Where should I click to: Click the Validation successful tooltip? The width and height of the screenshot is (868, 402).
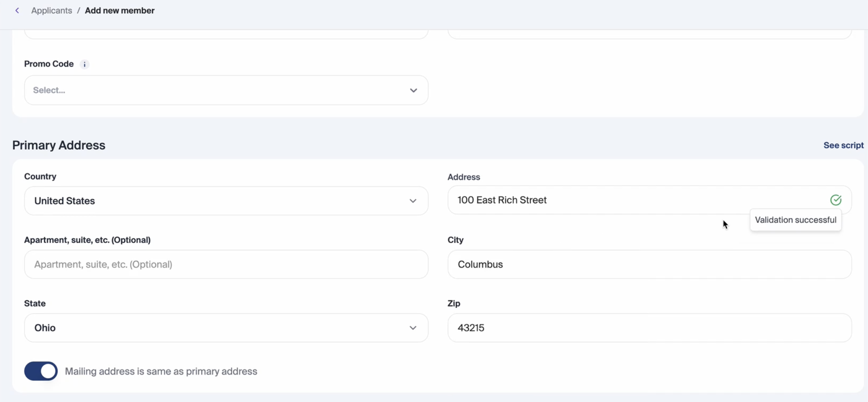click(795, 220)
